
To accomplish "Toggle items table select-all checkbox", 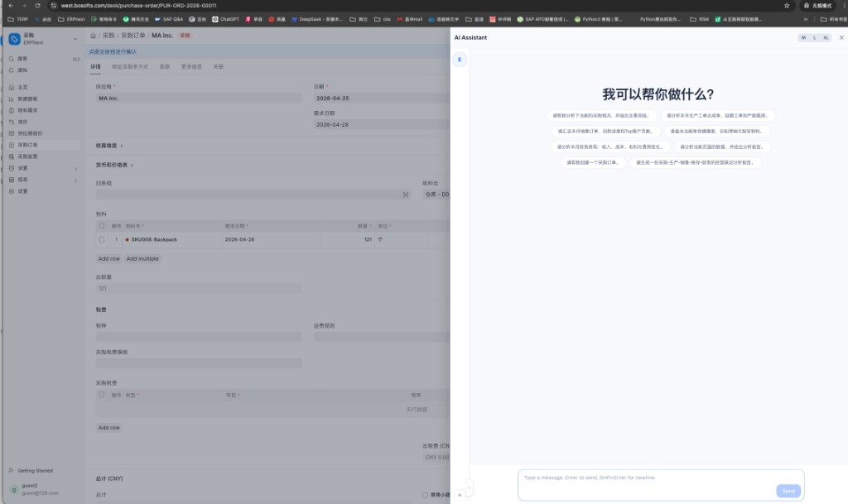I will [x=102, y=226].
